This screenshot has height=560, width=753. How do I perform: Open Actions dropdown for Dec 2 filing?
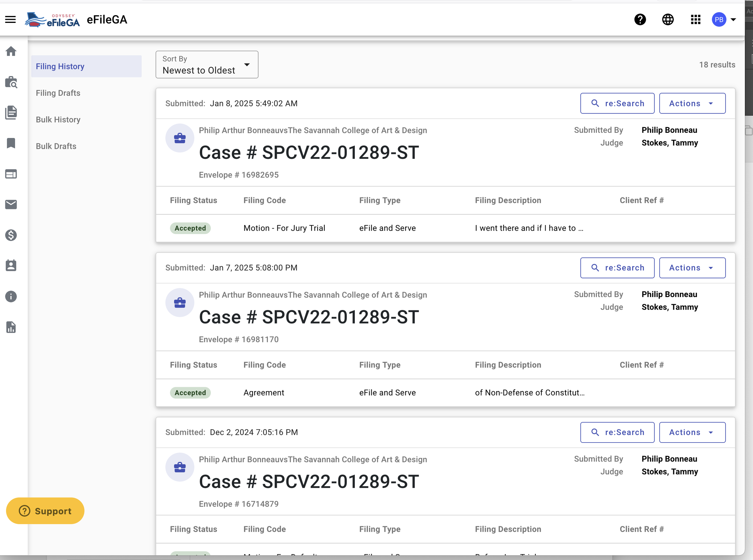point(692,432)
